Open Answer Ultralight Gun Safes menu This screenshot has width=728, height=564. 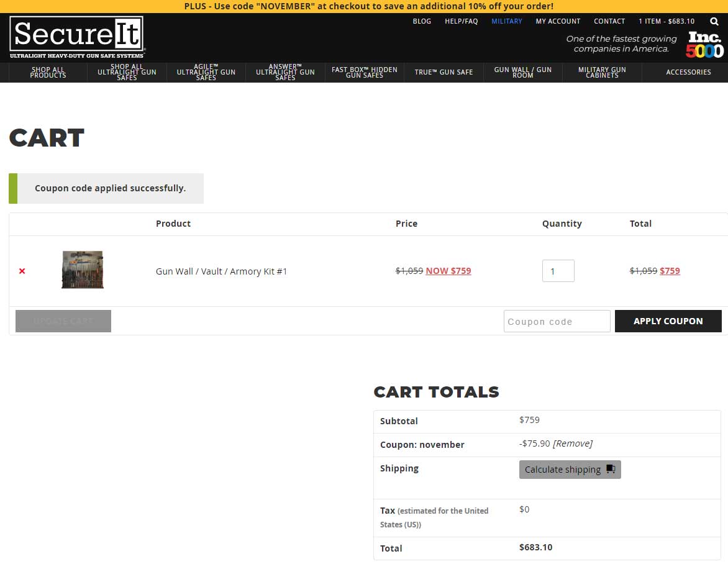click(x=285, y=73)
